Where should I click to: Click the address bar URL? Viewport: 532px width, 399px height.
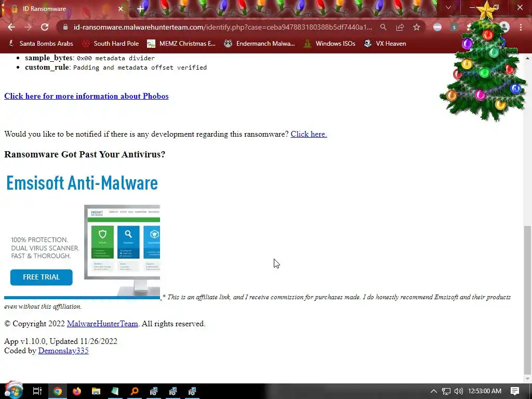point(222,27)
